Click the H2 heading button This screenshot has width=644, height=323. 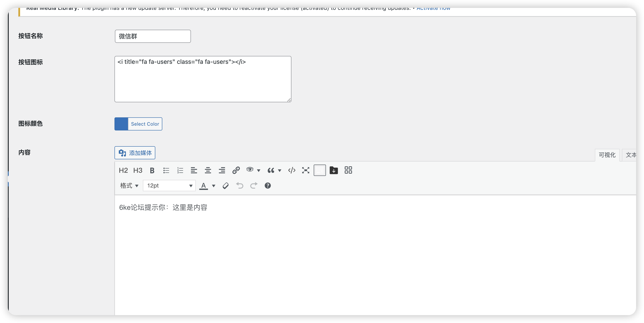tap(123, 170)
